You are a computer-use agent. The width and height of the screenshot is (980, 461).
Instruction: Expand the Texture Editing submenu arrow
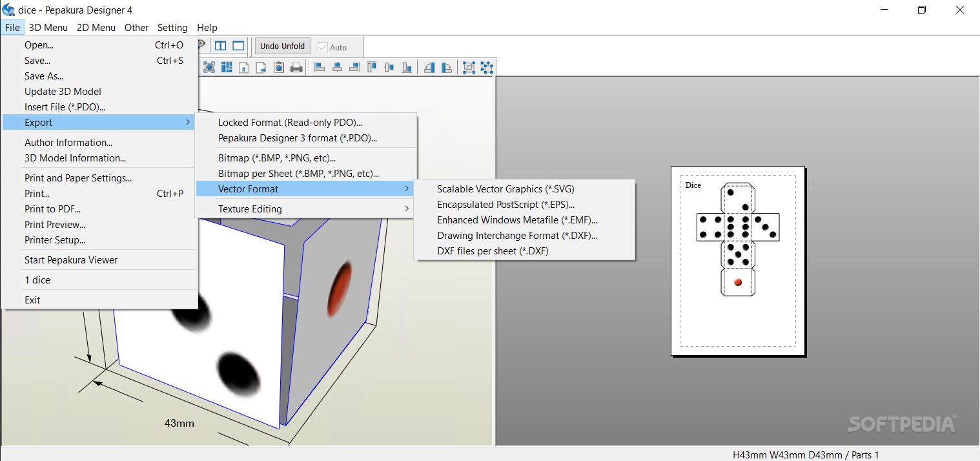407,209
